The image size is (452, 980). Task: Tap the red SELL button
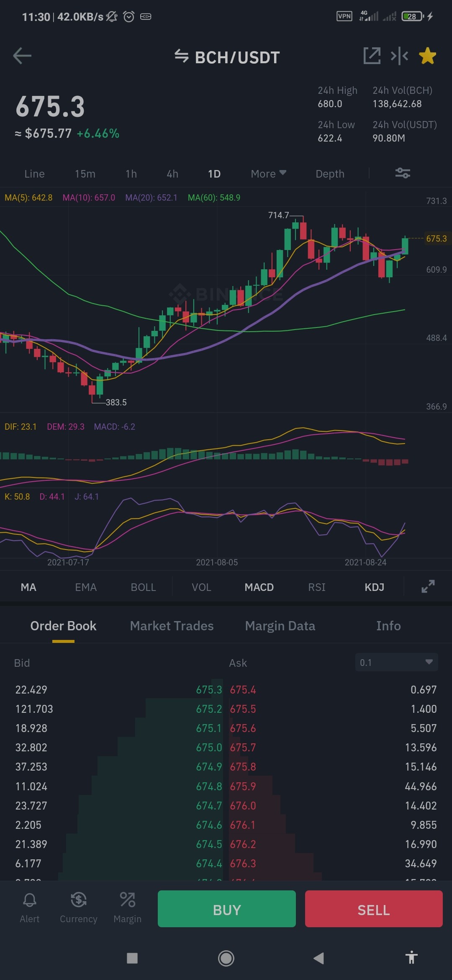click(x=374, y=909)
